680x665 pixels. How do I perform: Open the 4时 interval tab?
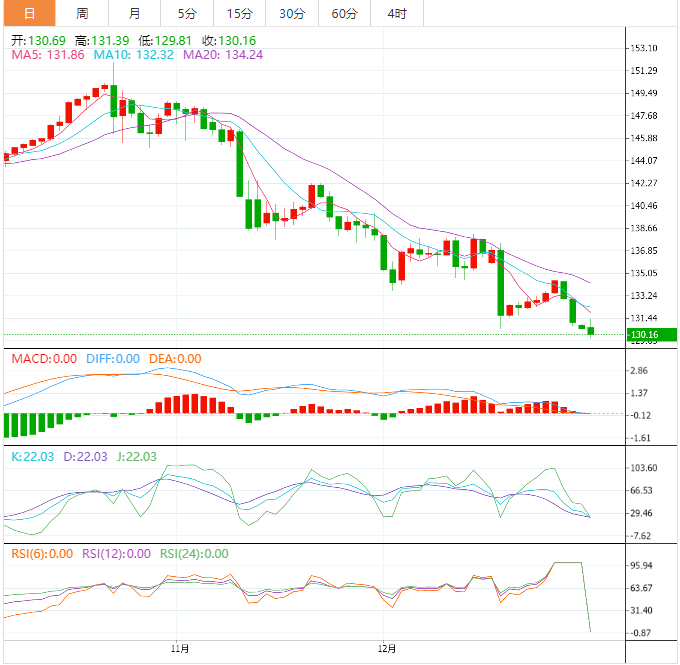397,13
